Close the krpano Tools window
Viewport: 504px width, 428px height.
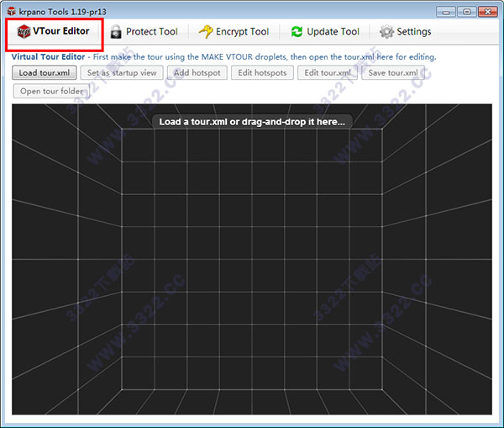click(488, 12)
